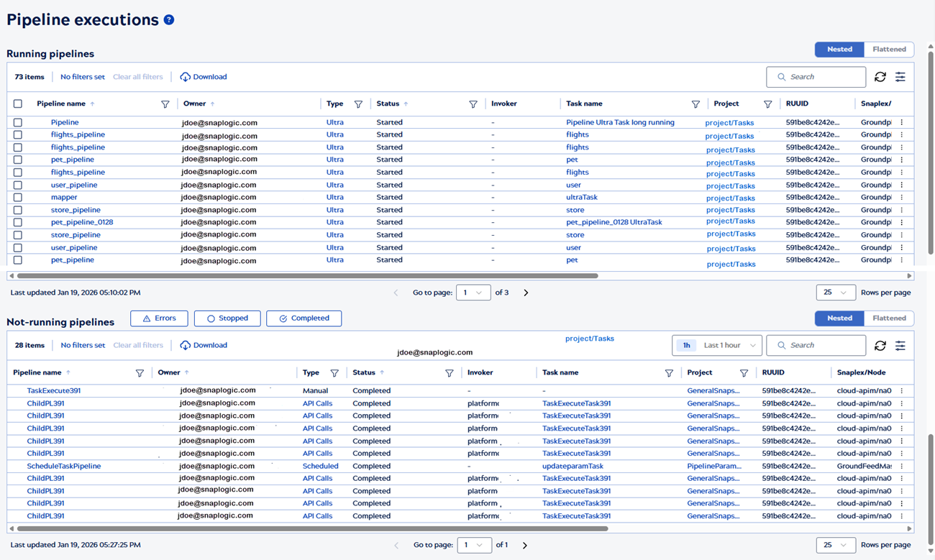Open column settings icon next to running pipelines refresh

click(x=900, y=76)
